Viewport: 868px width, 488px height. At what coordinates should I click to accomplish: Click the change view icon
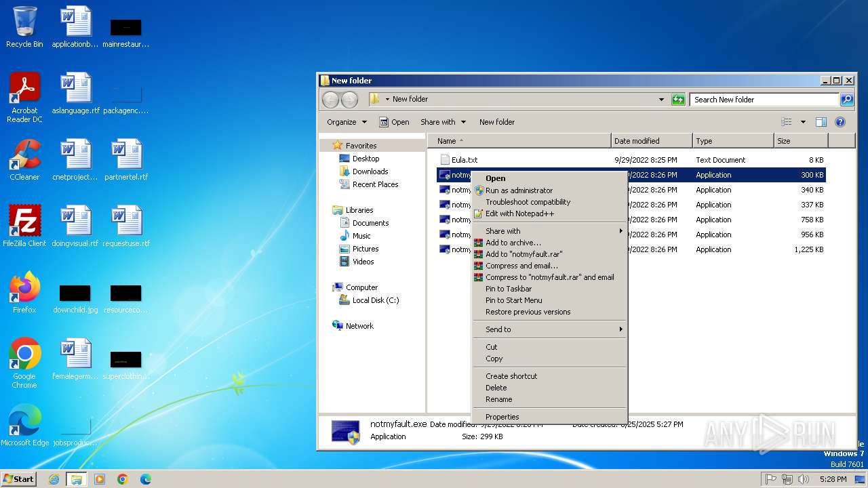tap(787, 122)
